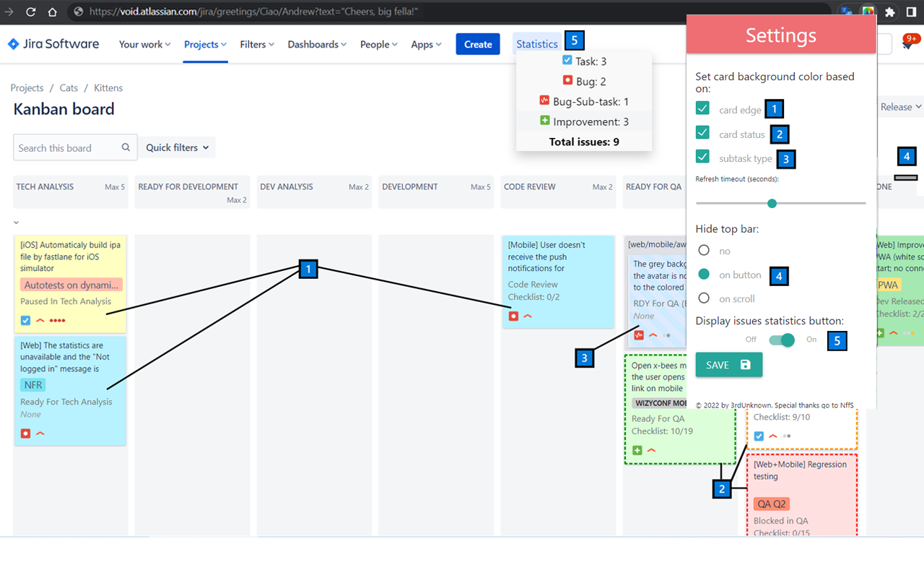The width and height of the screenshot is (924, 578).
Task: Click the browser home icon
Action: coord(53,12)
